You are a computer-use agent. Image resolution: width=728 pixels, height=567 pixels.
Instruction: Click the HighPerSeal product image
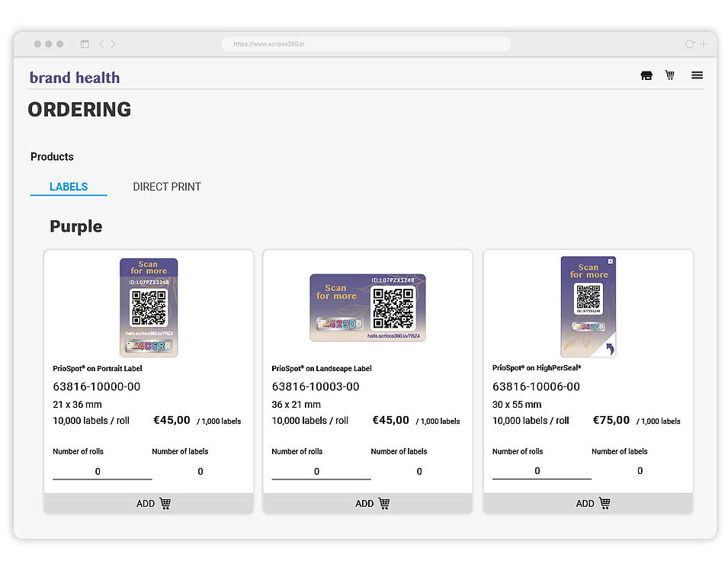click(588, 306)
